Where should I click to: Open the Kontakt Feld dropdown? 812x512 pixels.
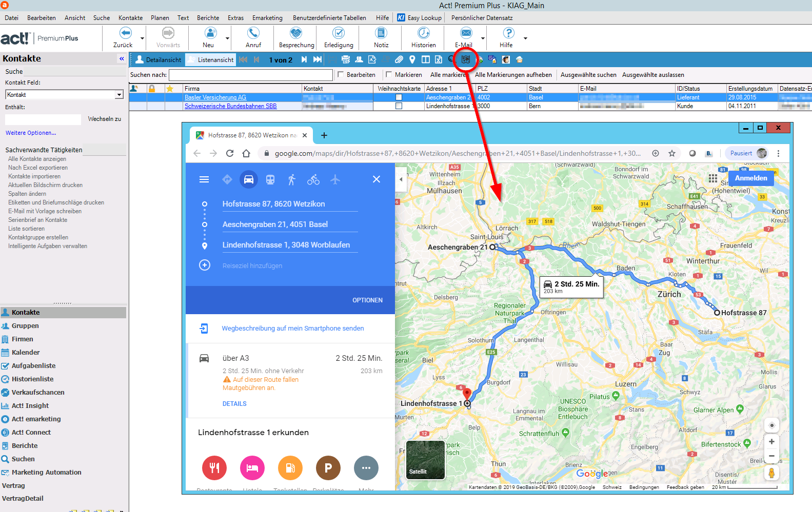click(x=119, y=95)
